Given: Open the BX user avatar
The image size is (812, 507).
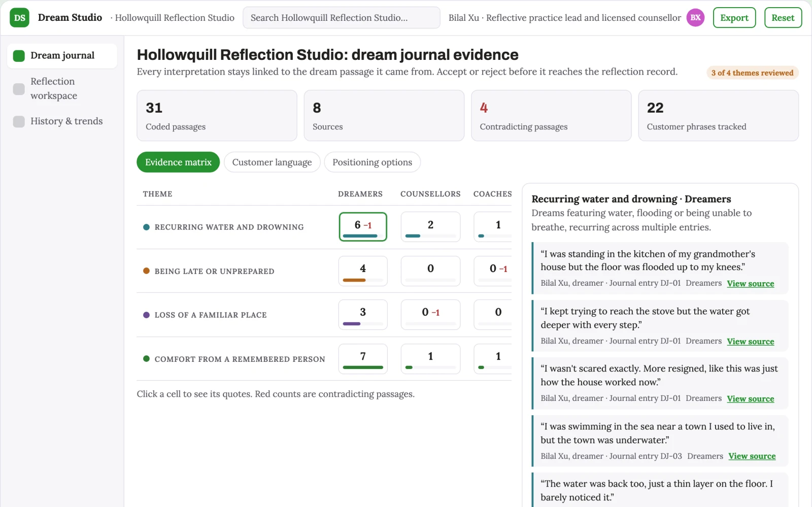Looking at the screenshot, I should [695, 18].
